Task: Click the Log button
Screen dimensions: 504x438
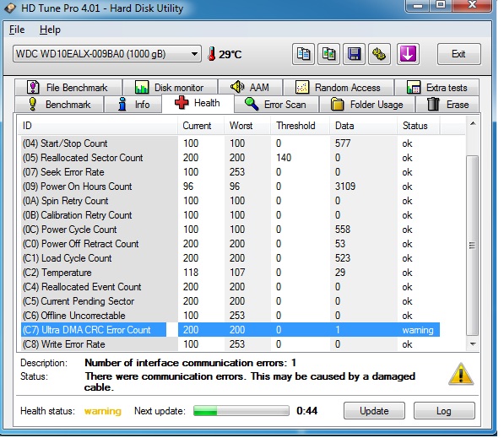Action: [444, 411]
